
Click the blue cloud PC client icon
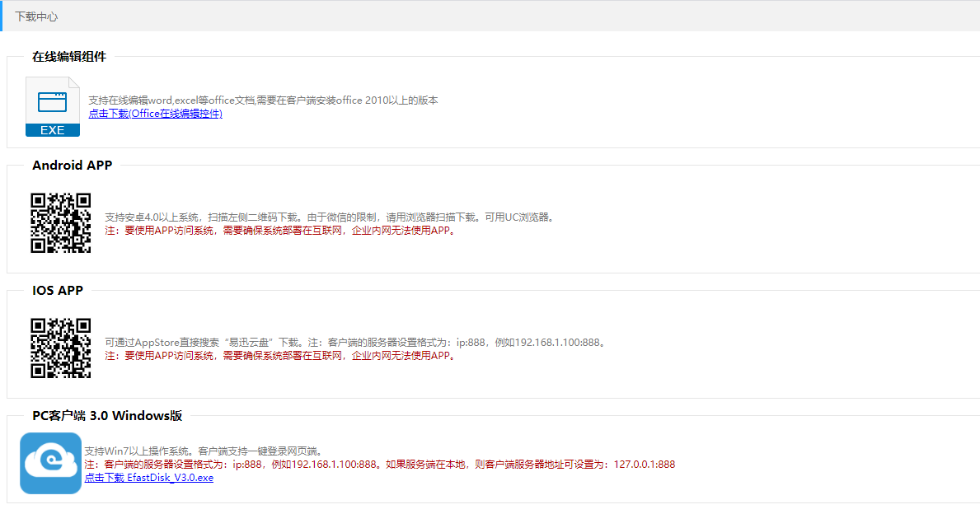[x=50, y=463]
